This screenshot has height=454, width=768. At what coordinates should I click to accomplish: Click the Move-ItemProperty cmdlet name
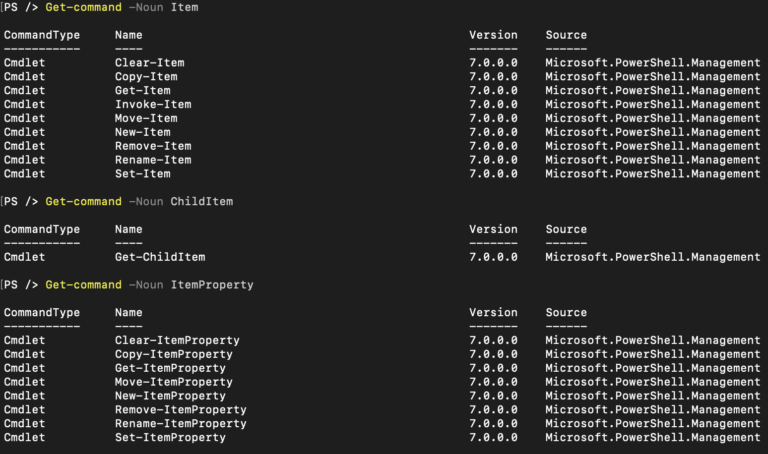point(174,382)
